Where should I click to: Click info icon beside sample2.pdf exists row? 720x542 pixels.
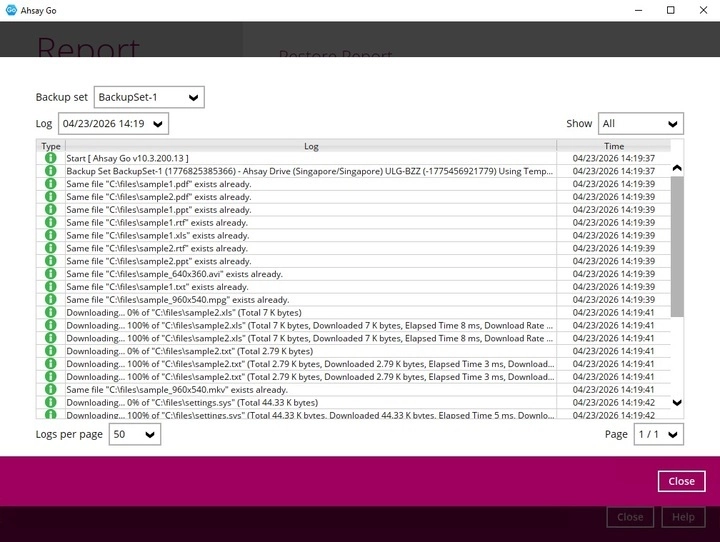[x=51, y=197]
